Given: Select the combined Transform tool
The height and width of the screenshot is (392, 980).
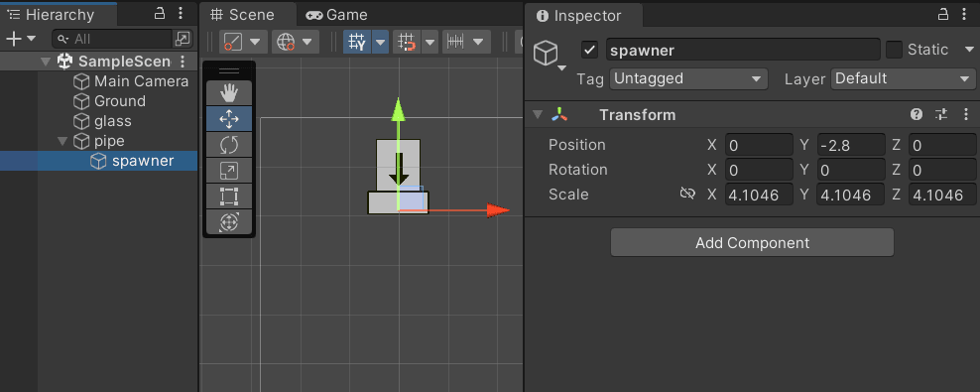Looking at the screenshot, I should [229, 221].
